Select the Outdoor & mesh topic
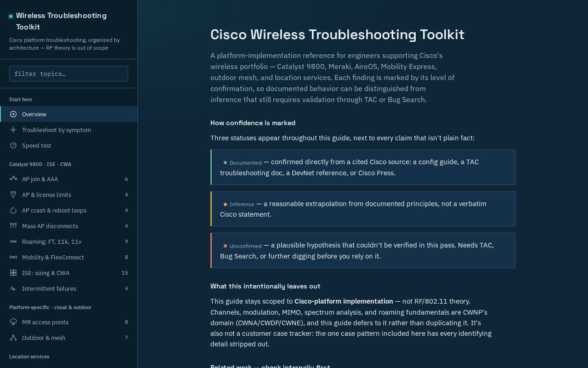The height and width of the screenshot is (368, 588). (x=68, y=338)
